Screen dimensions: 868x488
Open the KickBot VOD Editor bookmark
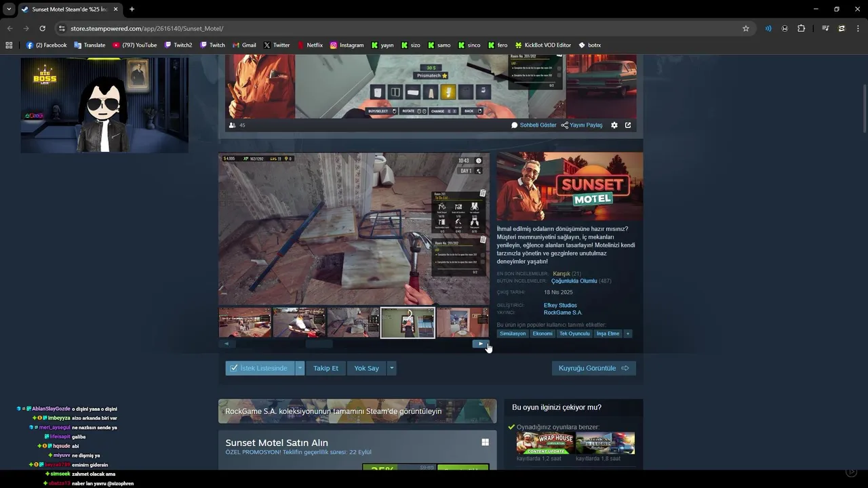[543, 45]
